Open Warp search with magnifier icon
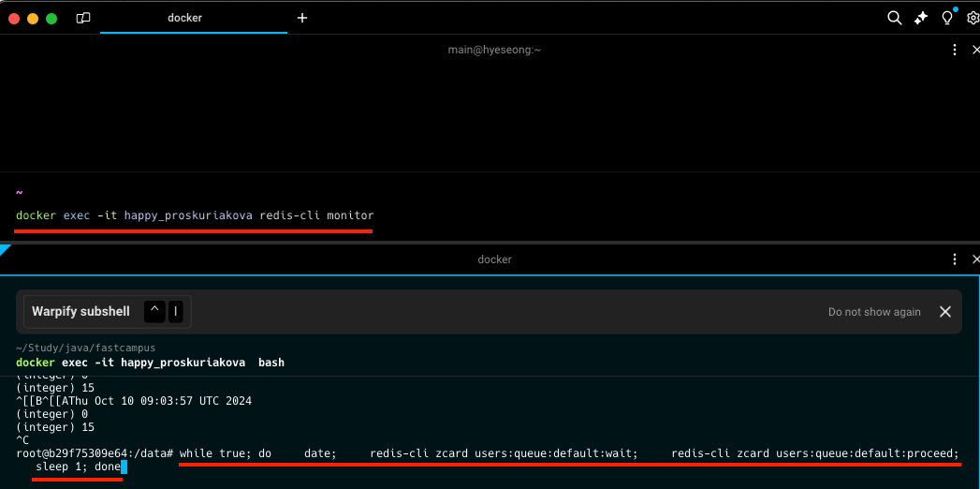The width and height of the screenshot is (980, 489). 895,18
